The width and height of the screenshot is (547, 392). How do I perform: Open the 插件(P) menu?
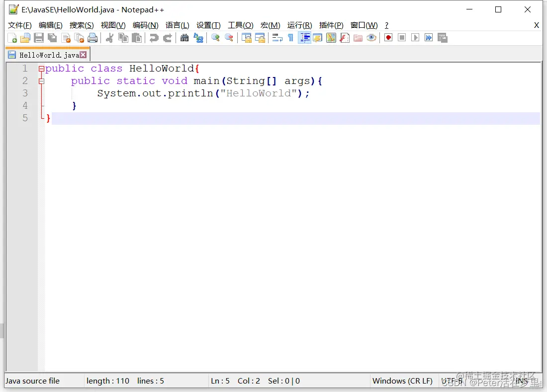tap(331, 25)
